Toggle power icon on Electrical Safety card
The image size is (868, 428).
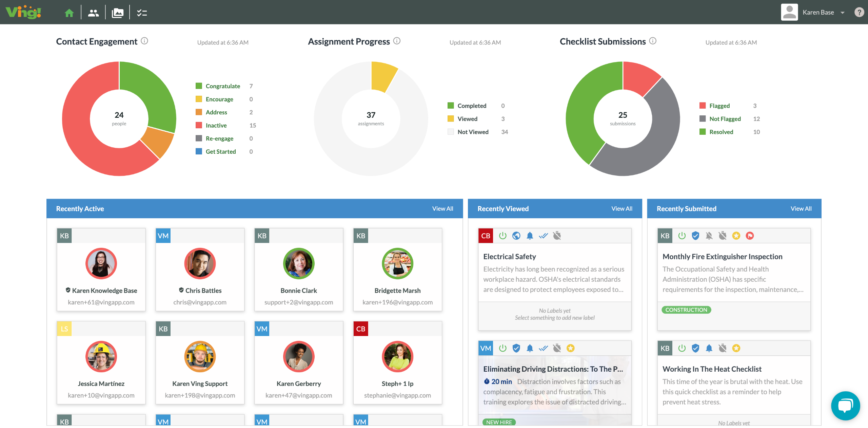click(x=502, y=236)
